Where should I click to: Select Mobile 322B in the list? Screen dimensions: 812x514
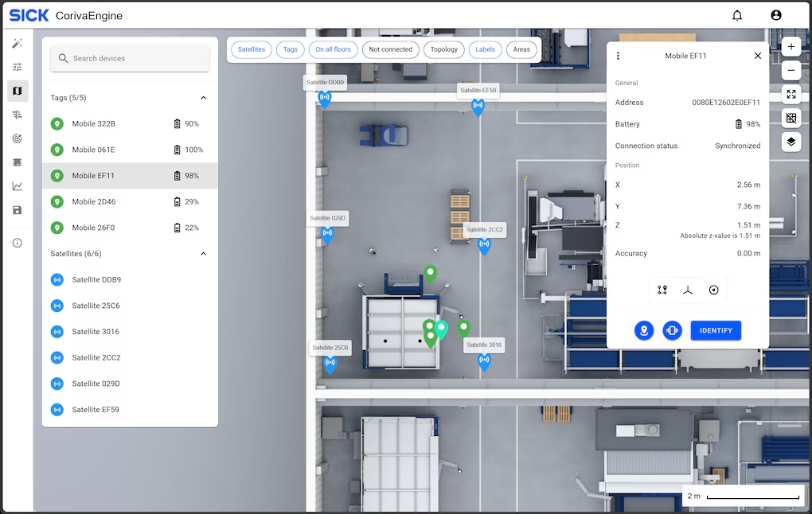pos(130,123)
